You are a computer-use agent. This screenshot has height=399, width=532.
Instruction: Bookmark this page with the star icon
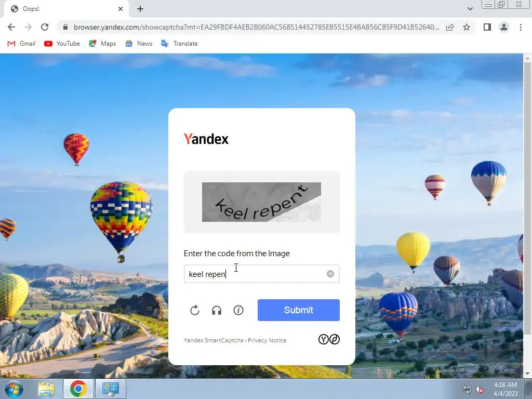point(467,27)
